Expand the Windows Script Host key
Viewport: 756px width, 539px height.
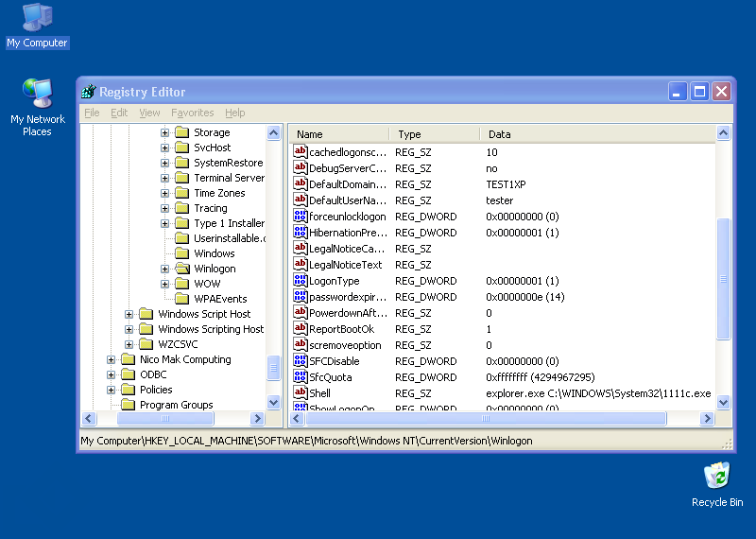point(129,314)
